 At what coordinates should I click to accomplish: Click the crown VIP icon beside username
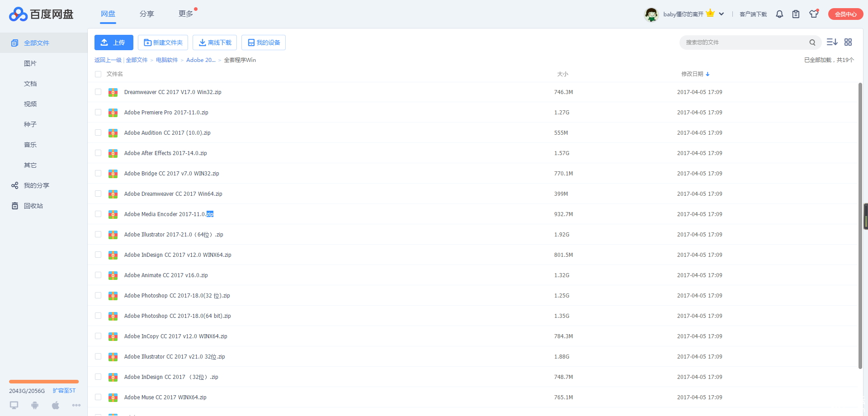[x=710, y=13]
